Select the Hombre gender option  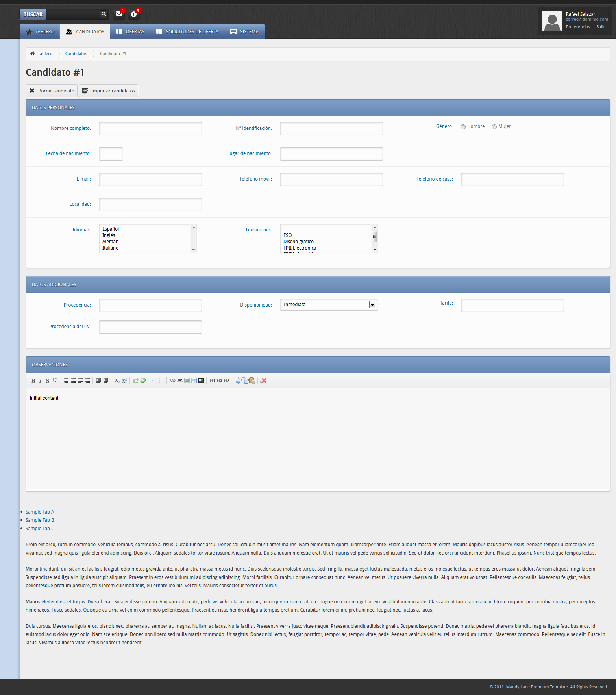click(x=463, y=127)
